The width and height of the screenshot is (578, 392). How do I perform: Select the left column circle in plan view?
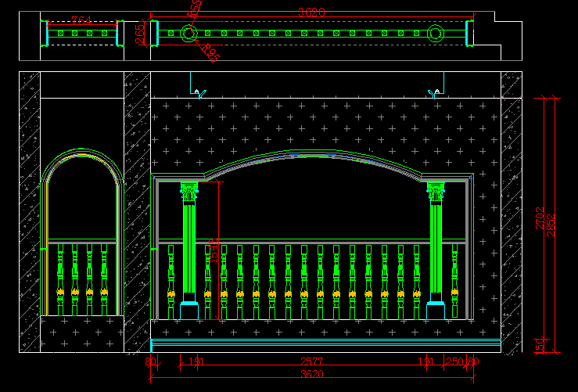point(188,33)
